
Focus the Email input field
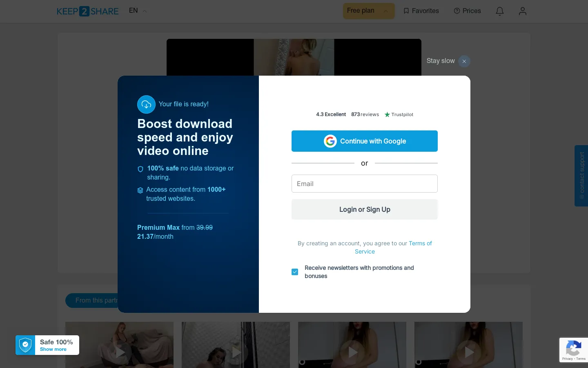[365, 184]
